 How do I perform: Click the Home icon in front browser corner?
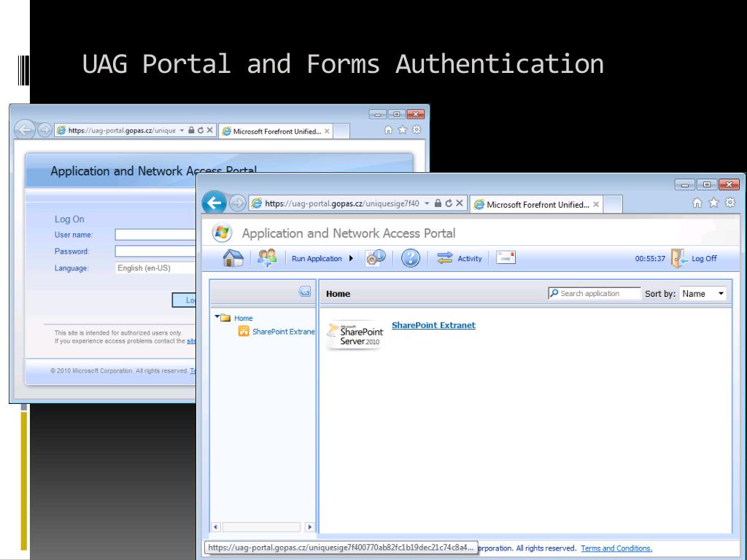pos(697,203)
